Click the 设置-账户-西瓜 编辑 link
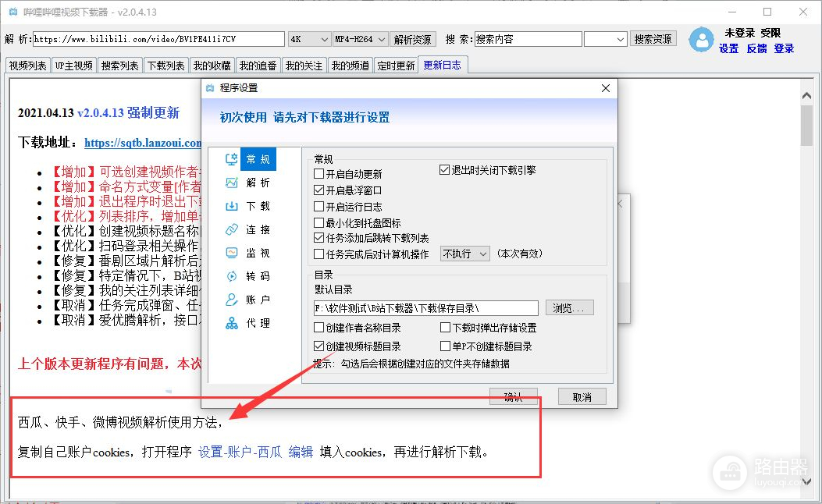This screenshot has height=504, width=822. click(x=256, y=452)
